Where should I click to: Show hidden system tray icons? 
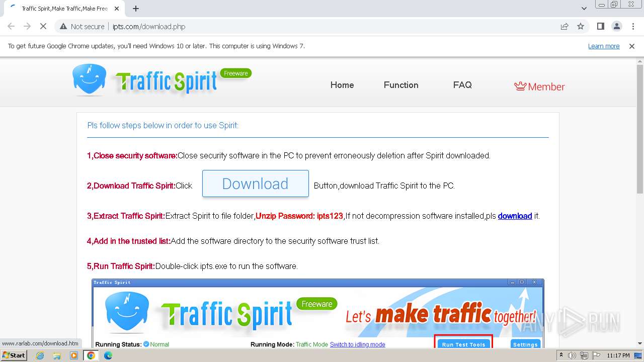(x=561, y=355)
